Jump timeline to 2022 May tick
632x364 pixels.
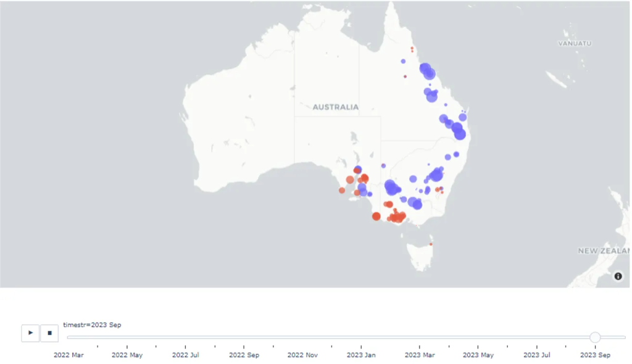click(127, 337)
